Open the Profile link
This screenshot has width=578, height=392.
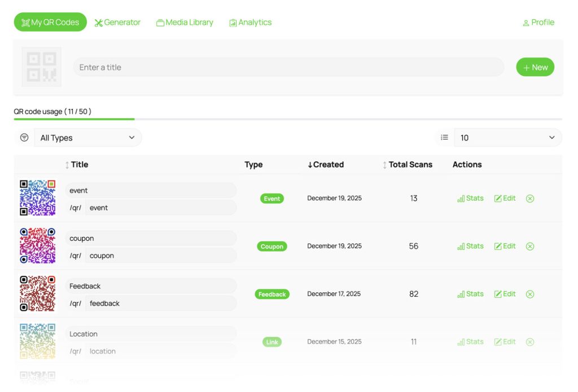[538, 23]
